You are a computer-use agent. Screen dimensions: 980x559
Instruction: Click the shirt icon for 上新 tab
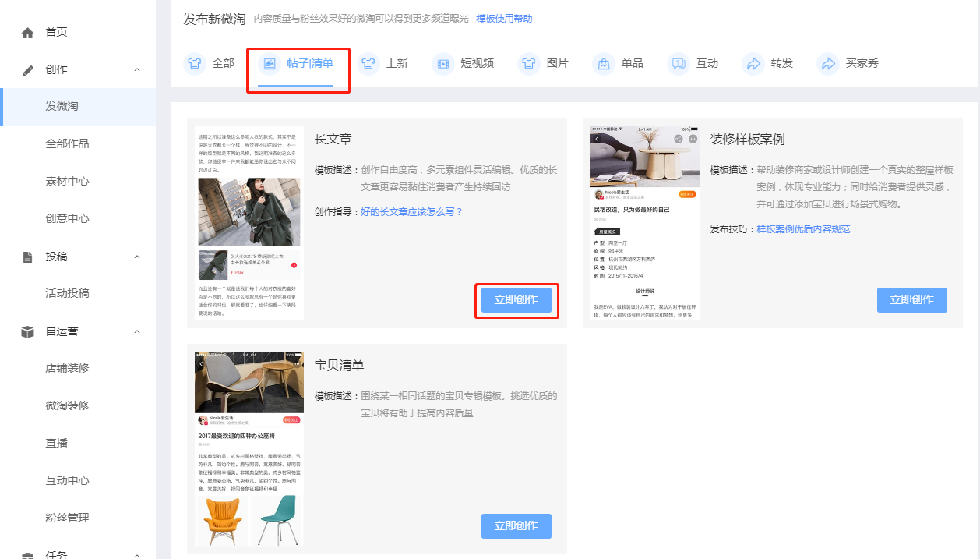[x=368, y=64]
